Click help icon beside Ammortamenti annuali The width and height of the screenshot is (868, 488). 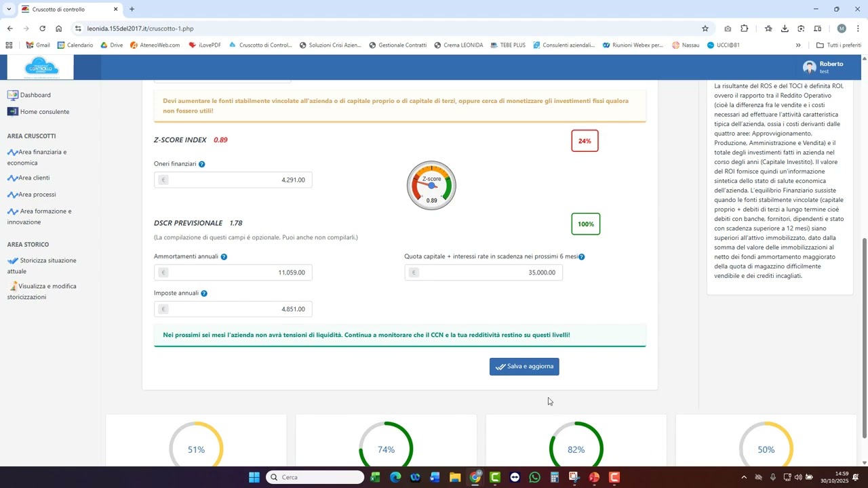[224, 258]
